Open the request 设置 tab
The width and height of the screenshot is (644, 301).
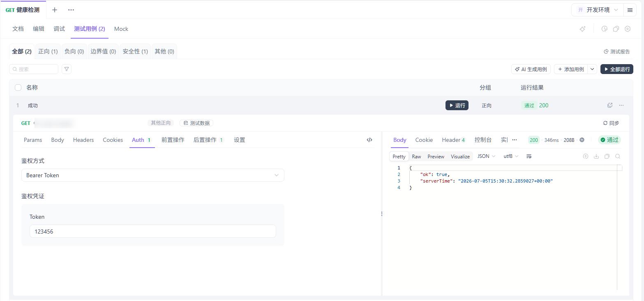pyautogui.click(x=240, y=140)
